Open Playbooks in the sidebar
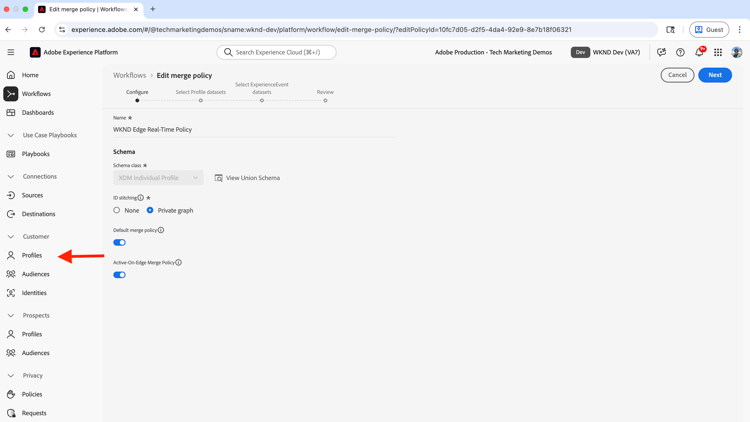Viewport: 750px width, 422px height. 35,154
